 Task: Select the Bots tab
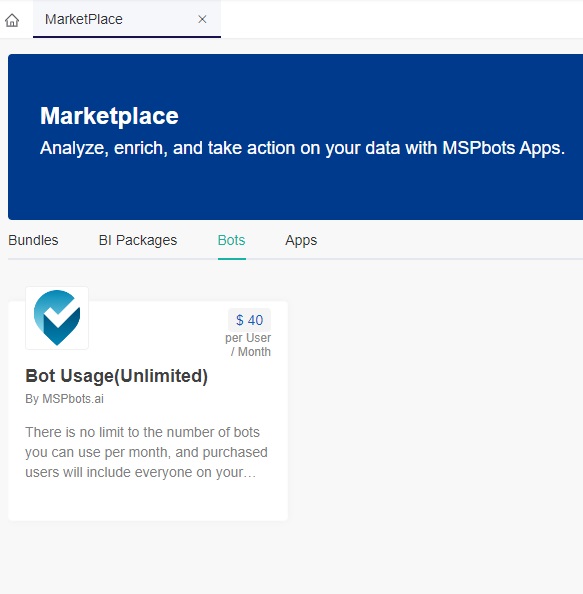tap(231, 240)
